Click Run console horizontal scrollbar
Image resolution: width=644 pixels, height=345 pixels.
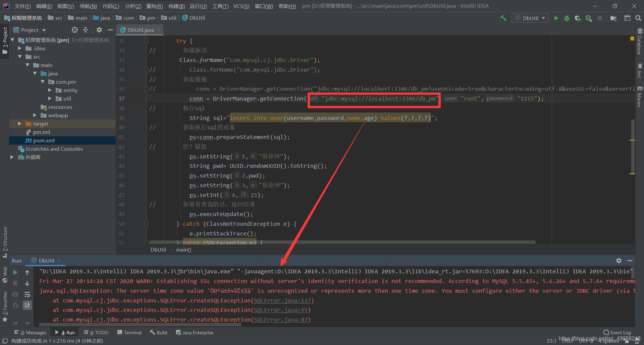coord(140,324)
